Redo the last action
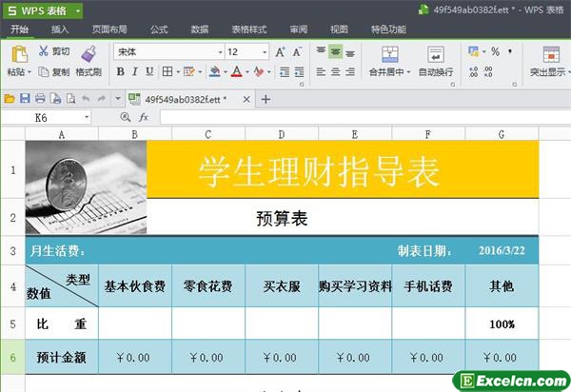Screen dimensions: 571x392 pos(102,99)
